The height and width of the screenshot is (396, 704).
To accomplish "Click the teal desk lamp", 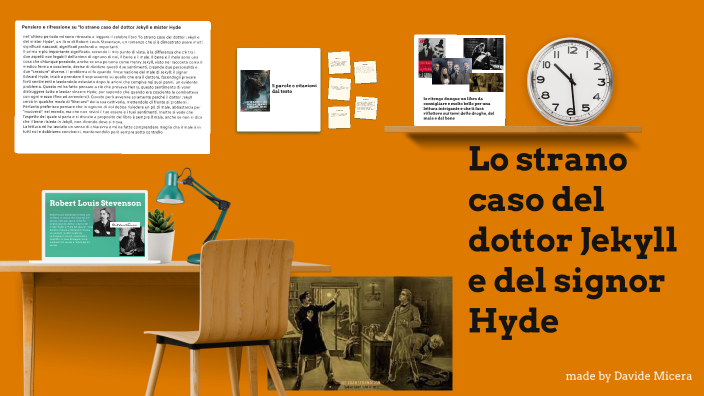I will pyautogui.click(x=193, y=215).
